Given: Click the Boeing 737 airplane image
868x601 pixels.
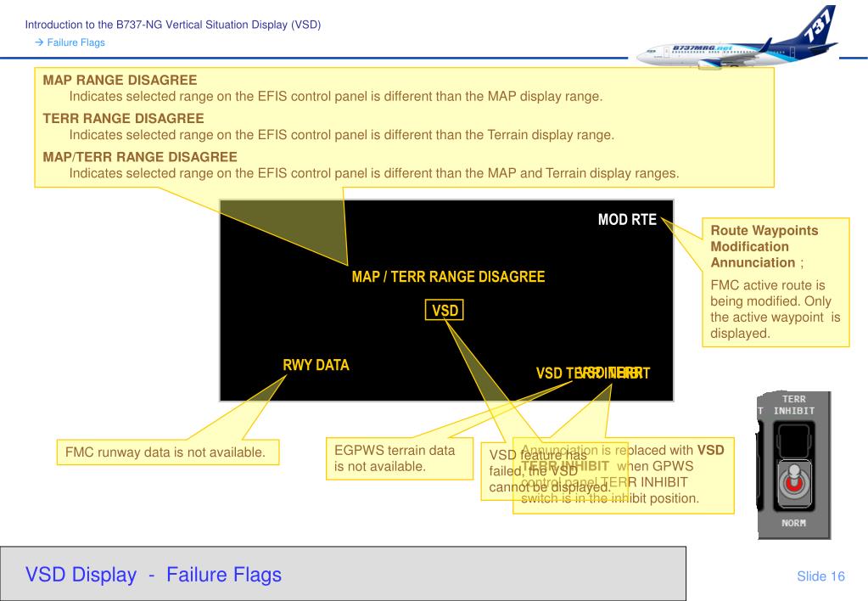Looking at the screenshot, I should point(737,37).
